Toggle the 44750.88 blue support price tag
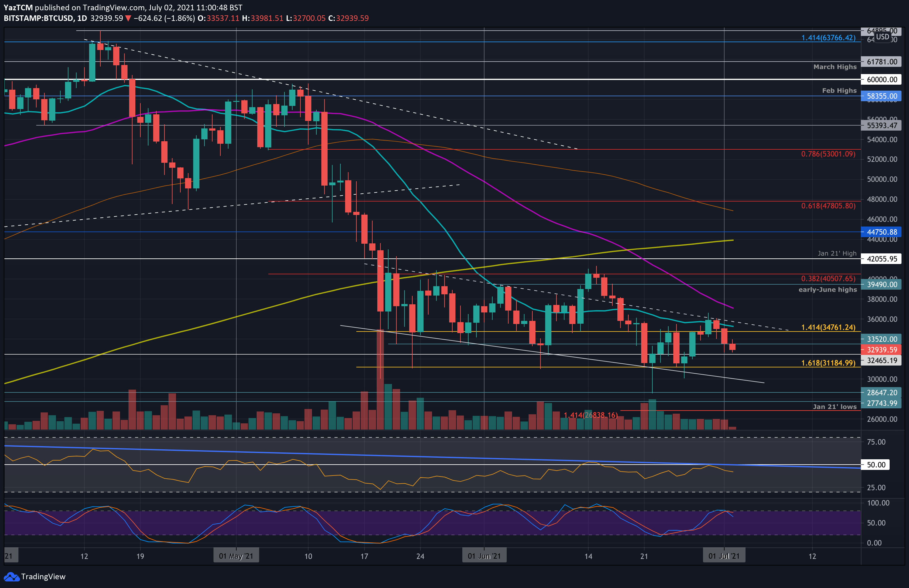Screen dimensions: 909x588 (881, 232)
